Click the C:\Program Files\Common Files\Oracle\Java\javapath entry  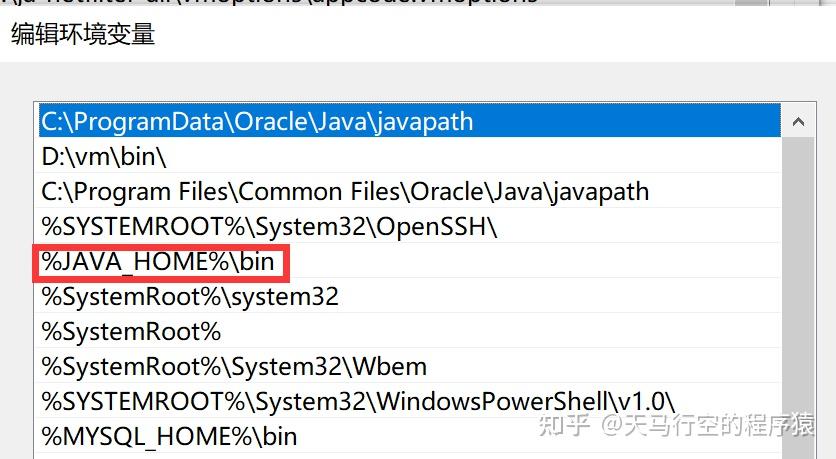coord(345,191)
